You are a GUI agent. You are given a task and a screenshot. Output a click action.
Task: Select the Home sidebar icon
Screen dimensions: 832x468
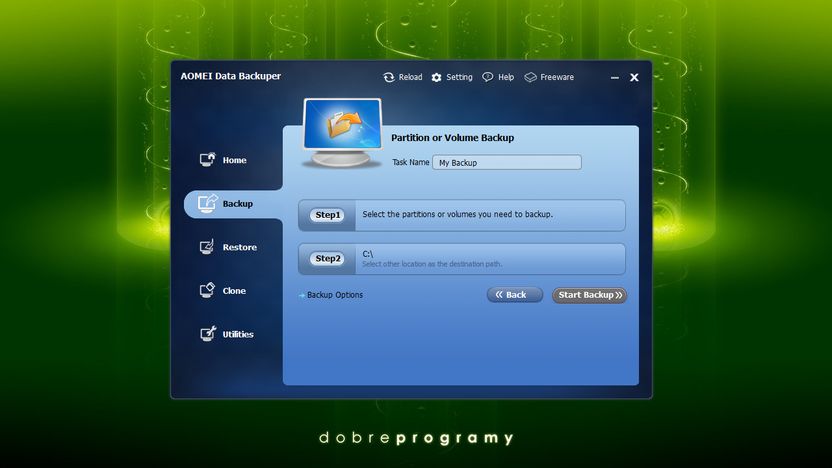click(x=207, y=159)
